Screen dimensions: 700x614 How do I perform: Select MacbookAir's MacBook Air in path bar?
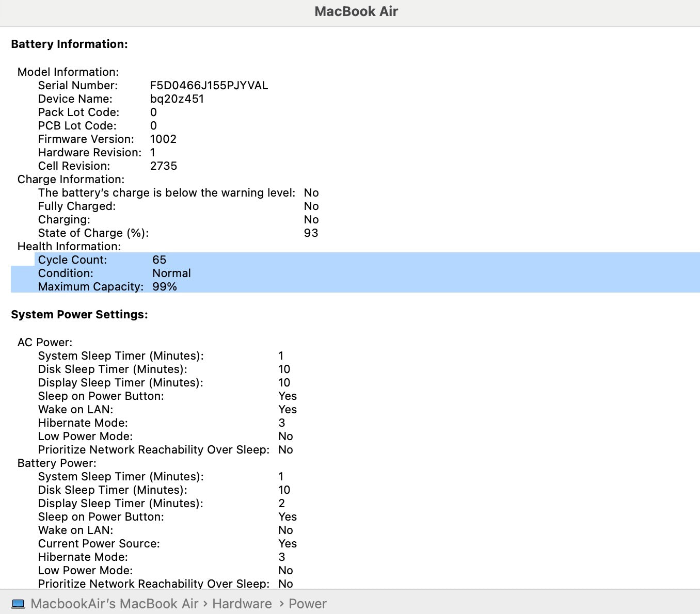pyautogui.click(x=115, y=604)
